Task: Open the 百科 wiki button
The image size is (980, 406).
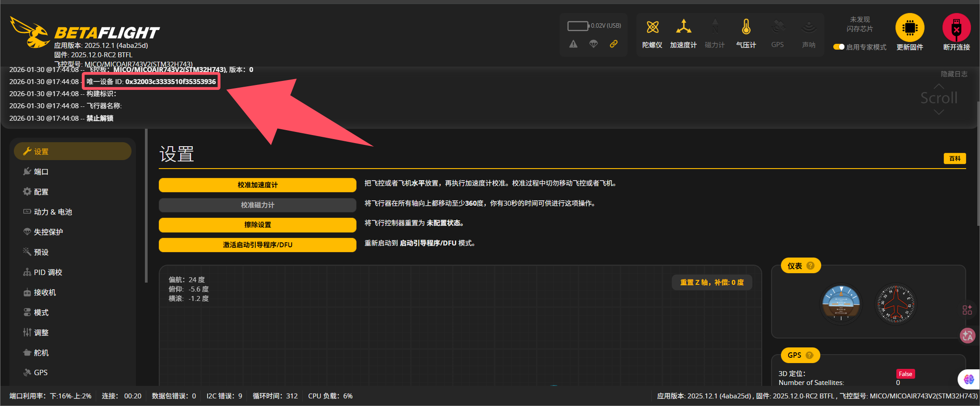Action: [955, 159]
